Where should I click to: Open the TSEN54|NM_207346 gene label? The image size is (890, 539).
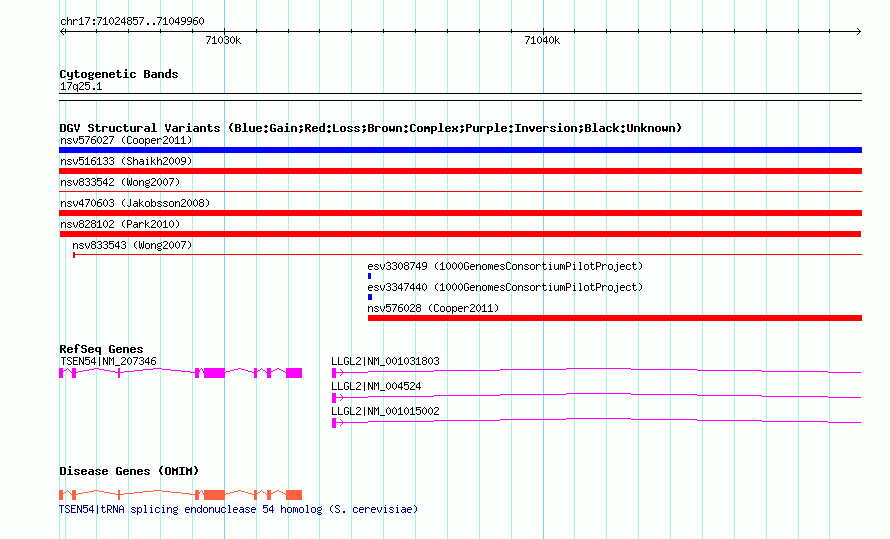click(x=108, y=361)
